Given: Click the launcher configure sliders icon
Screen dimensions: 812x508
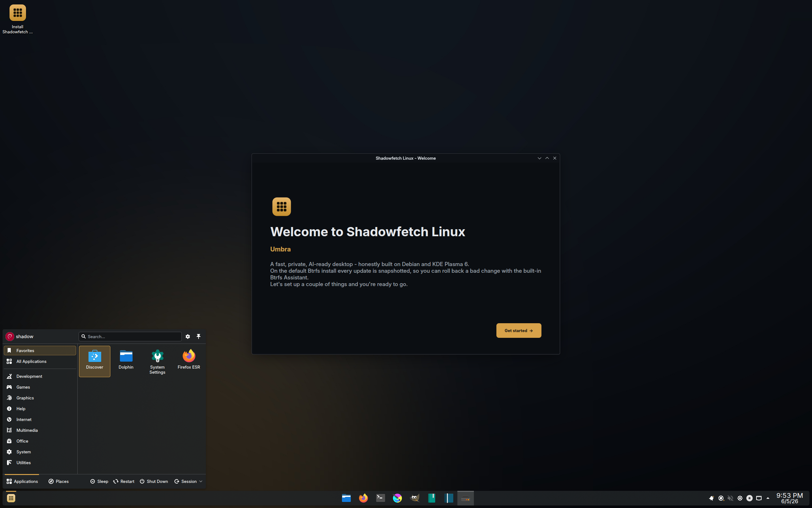Looking at the screenshot, I should click(188, 336).
